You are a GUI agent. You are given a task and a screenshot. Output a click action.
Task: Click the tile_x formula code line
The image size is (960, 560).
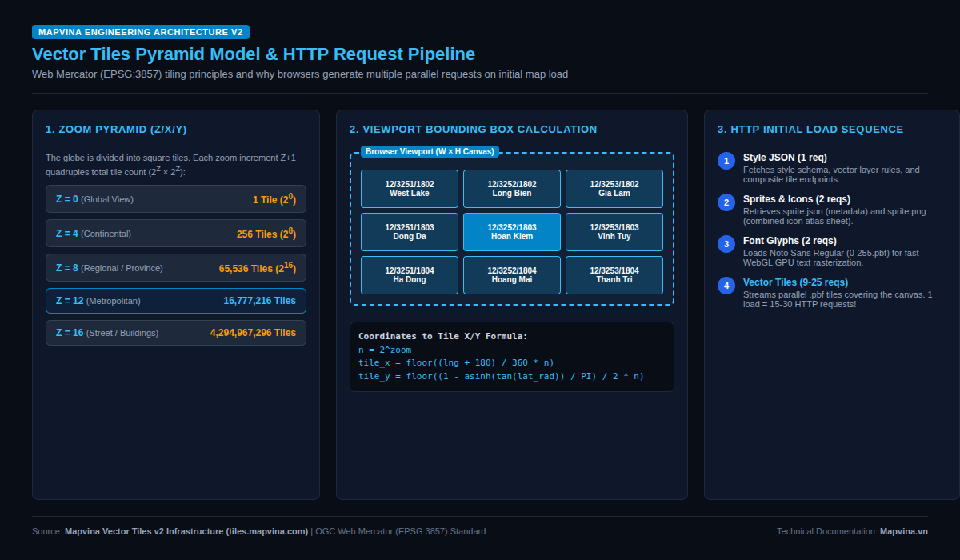click(456, 362)
